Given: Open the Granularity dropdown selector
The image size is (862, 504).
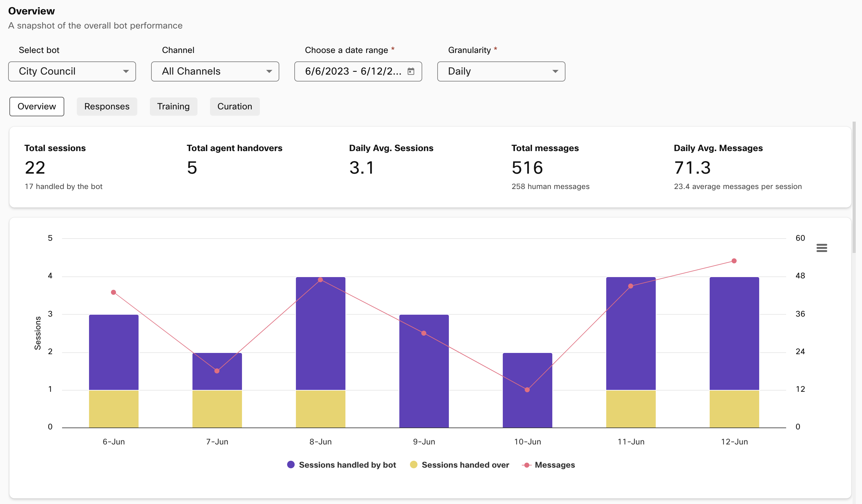Looking at the screenshot, I should coord(502,71).
